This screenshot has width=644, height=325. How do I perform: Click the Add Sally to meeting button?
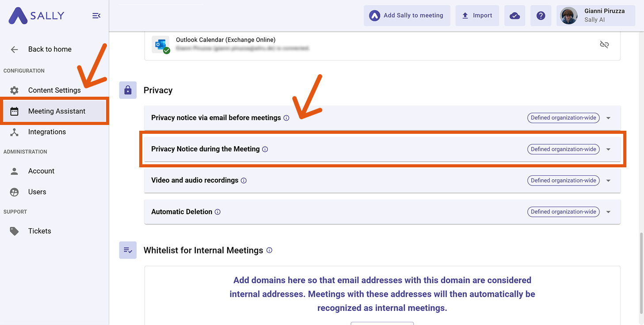coord(407,15)
